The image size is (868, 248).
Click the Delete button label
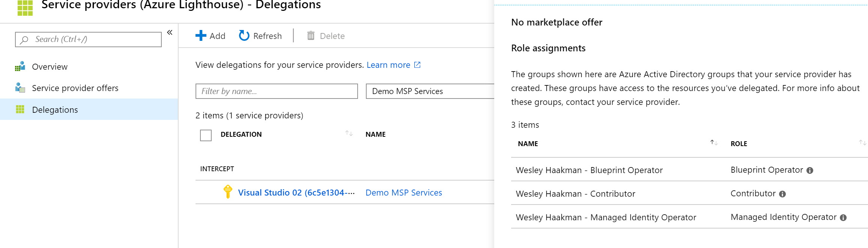[x=332, y=36]
